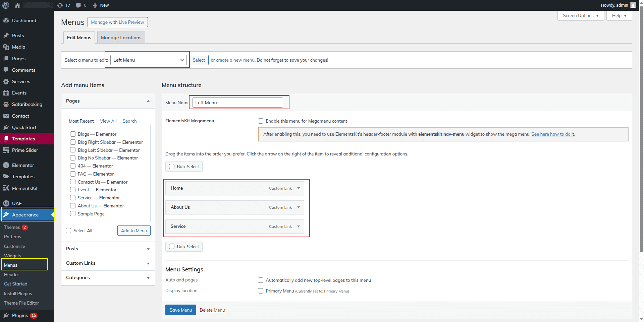Click the WordPress logo icon
The image size is (644, 322).
click(6, 5)
